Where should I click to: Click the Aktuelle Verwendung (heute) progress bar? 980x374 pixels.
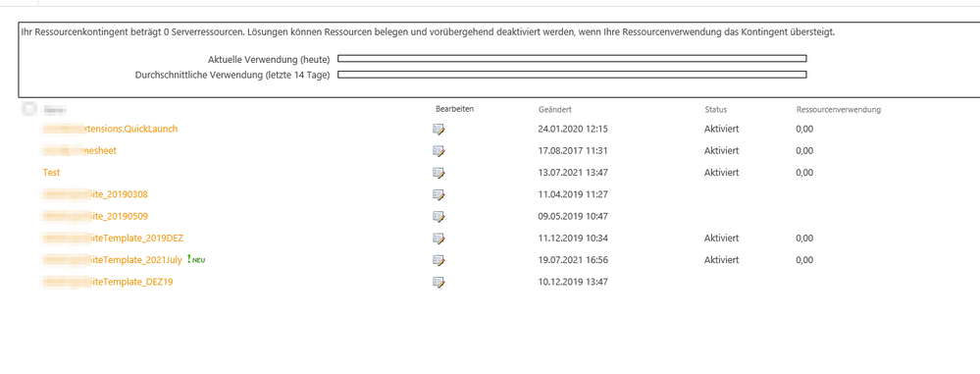point(572,59)
